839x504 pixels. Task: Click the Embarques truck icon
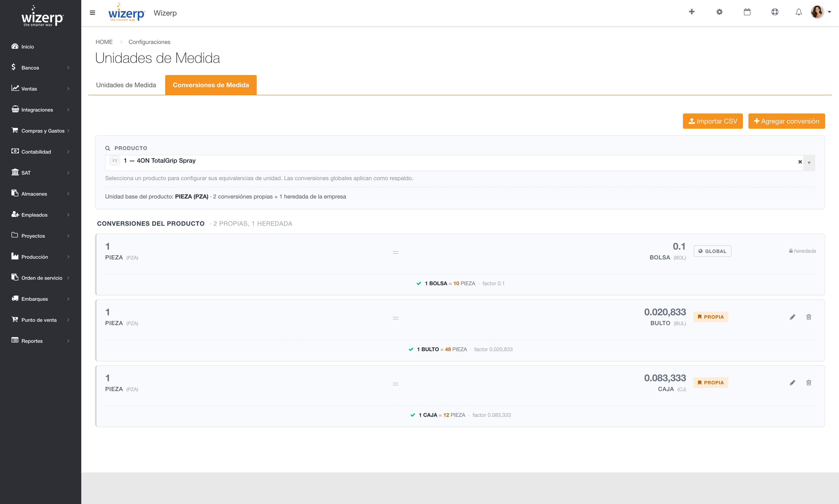(x=15, y=298)
